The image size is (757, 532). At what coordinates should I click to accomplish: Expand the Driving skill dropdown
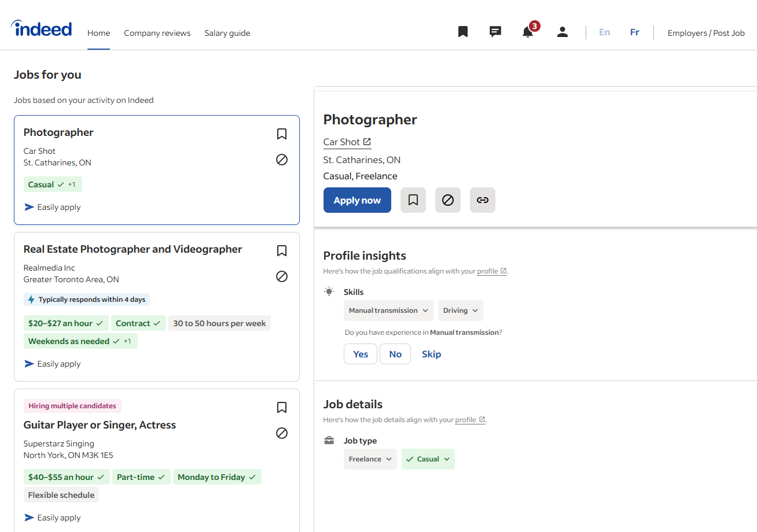(461, 311)
